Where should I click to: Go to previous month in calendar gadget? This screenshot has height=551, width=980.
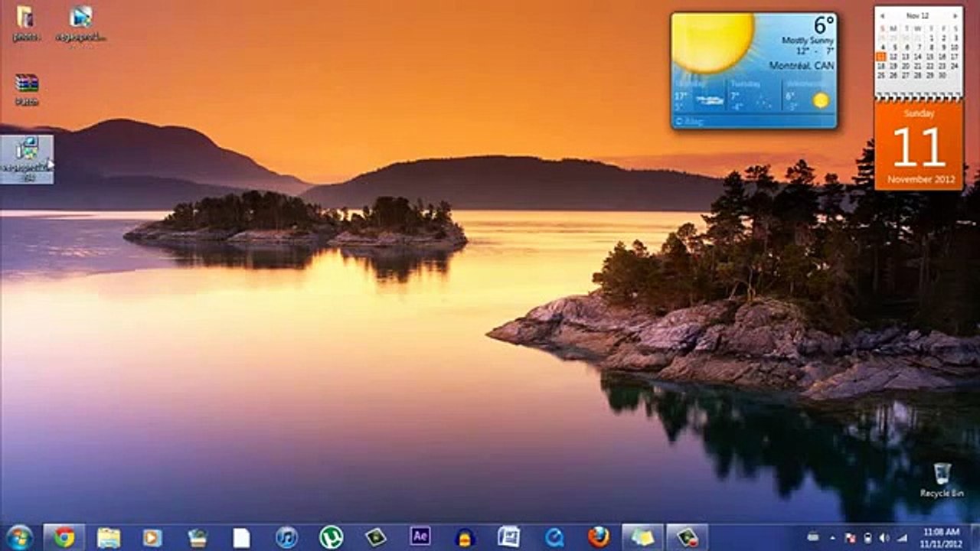click(882, 15)
